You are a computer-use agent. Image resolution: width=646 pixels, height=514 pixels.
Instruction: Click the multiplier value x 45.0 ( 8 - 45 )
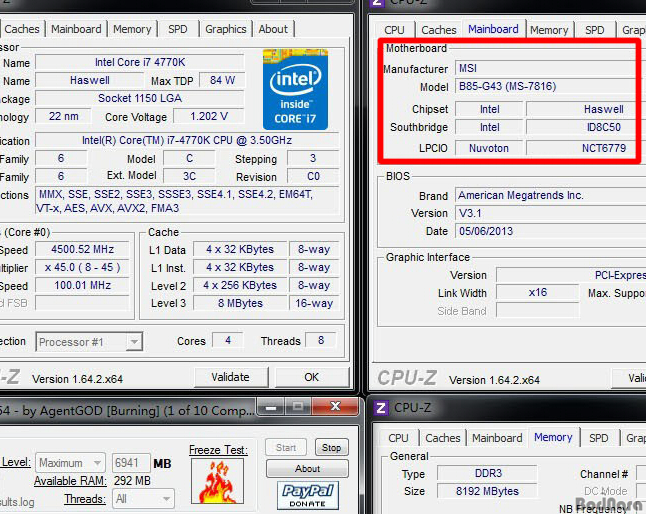(x=82, y=267)
